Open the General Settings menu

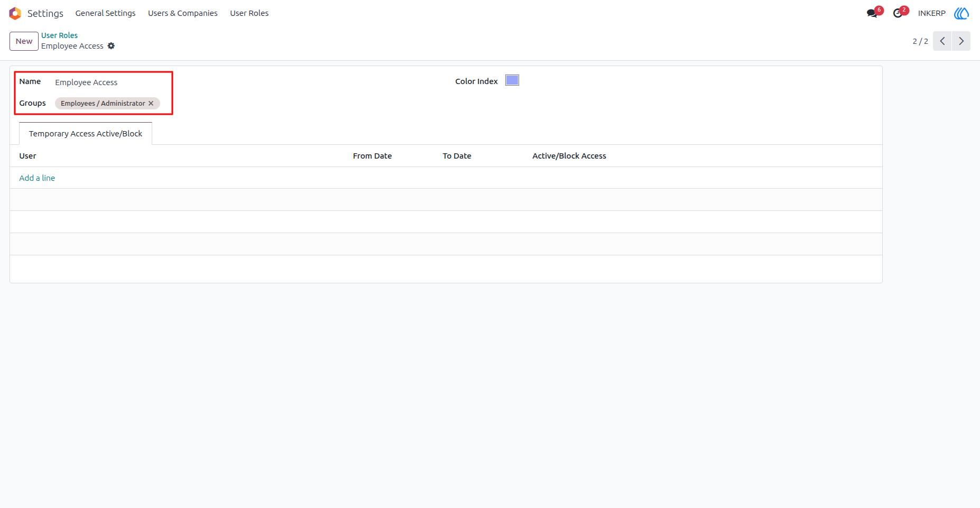(x=105, y=13)
